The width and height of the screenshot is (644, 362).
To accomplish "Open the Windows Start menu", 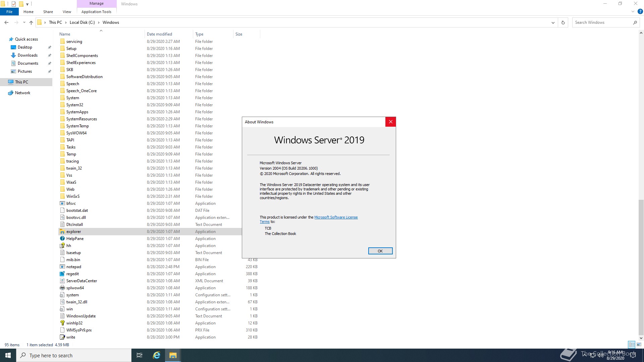I will pos(8,355).
